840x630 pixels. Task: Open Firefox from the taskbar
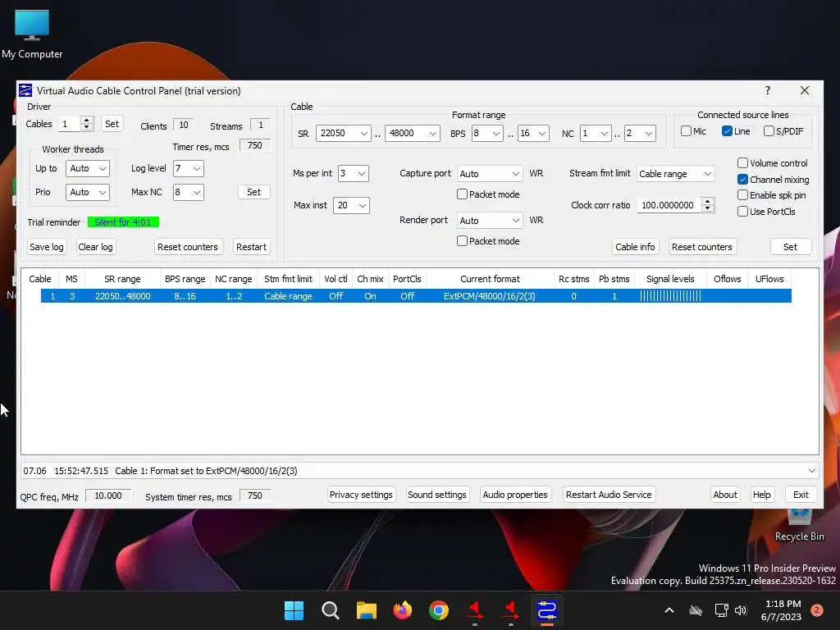tap(402, 610)
